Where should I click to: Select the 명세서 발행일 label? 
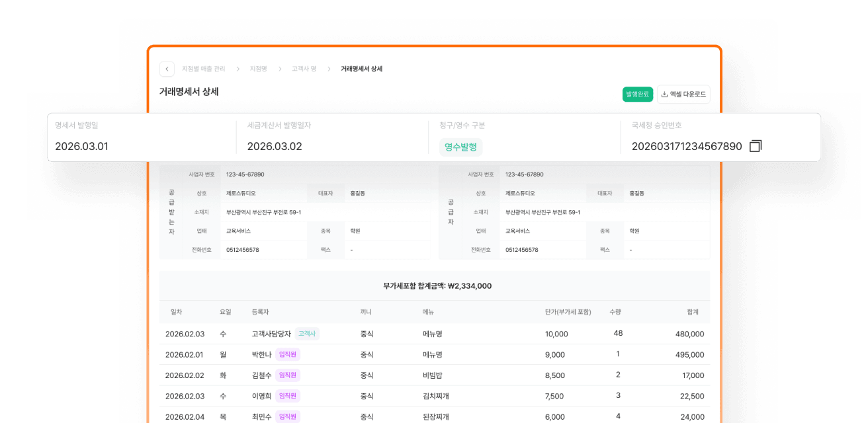coord(77,125)
